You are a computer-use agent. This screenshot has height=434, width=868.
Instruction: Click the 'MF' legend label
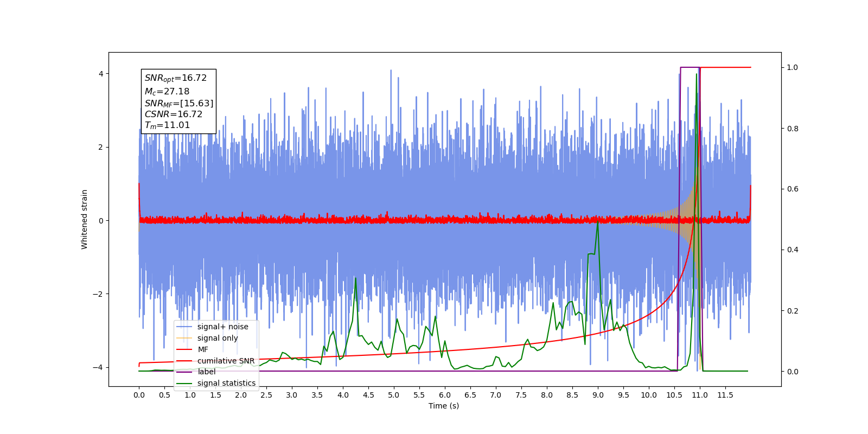point(203,349)
